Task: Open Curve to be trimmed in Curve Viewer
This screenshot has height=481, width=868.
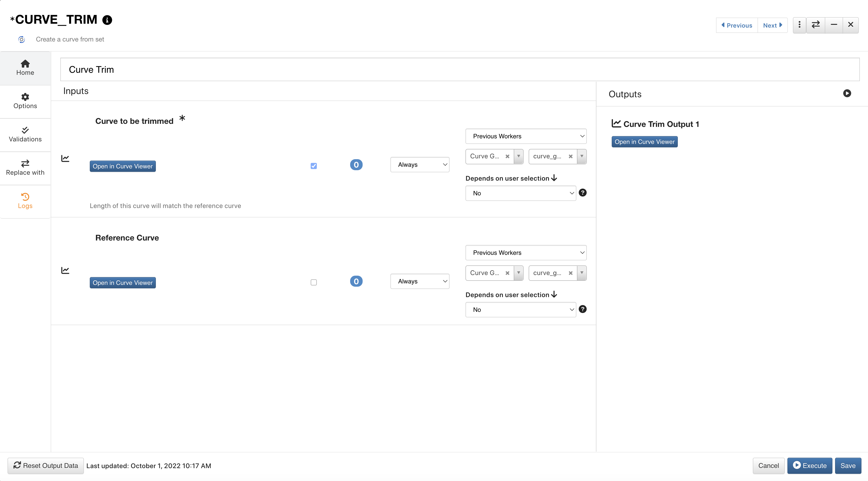Action: click(x=123, y=166)
